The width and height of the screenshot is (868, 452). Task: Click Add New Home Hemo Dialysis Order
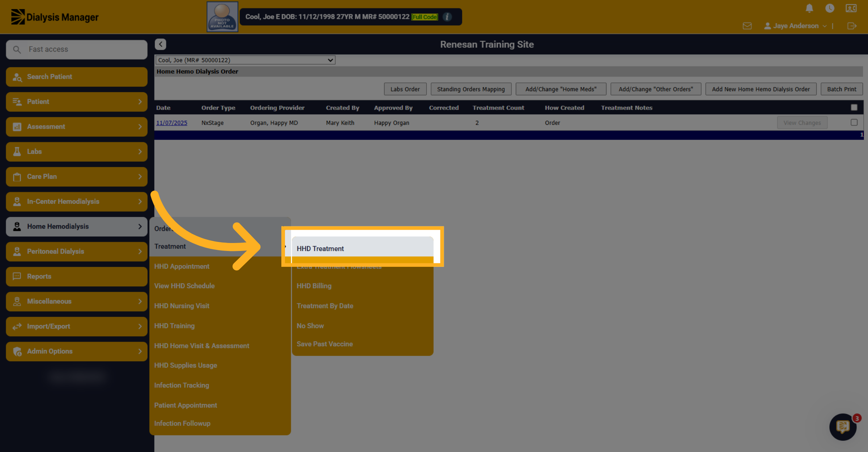click(x=761, y=89)
